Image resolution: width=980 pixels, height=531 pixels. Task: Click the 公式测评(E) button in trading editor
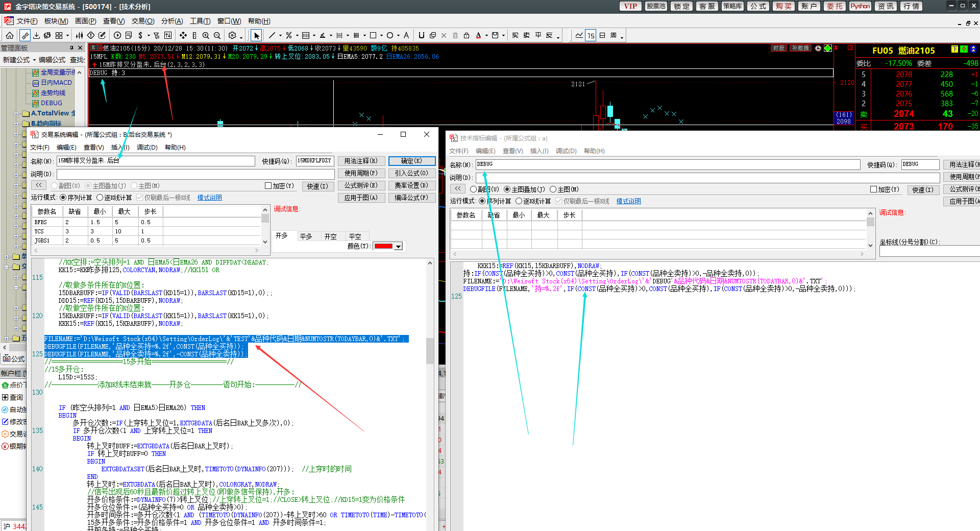tap(361, 185)
